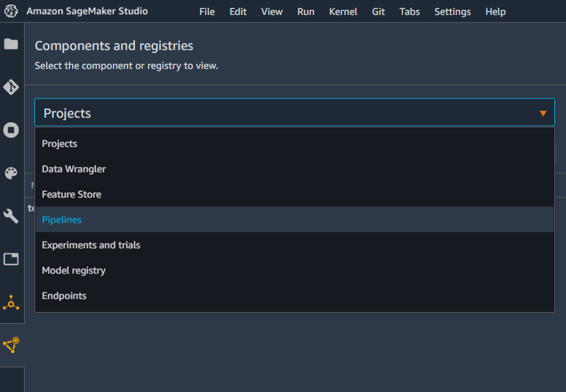Open the Components and registries icon
The image size is (566, 392).
pyautogui.click(x=11, y=345)
